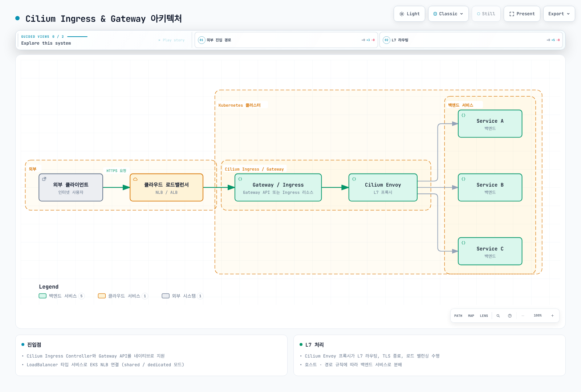581x392 pixels.
Task: Click the code icon on Service A node
Action: (x=463, y=115)
